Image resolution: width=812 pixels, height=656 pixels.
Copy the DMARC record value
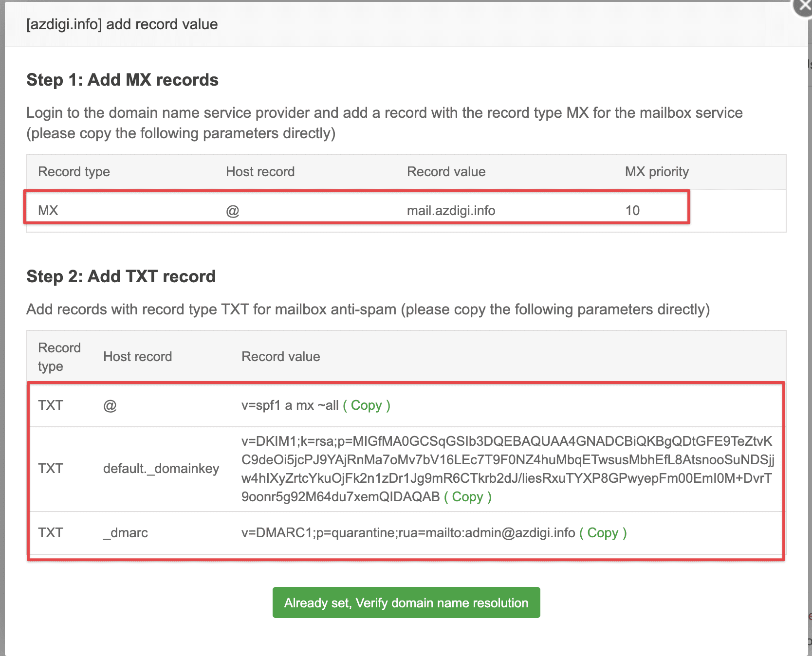coord(603,533)
